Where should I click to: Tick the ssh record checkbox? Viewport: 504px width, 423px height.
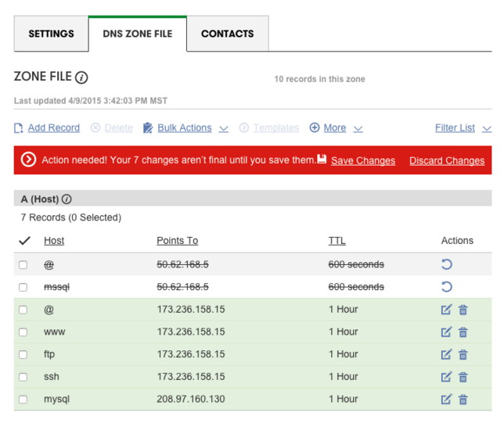point(23,377)
